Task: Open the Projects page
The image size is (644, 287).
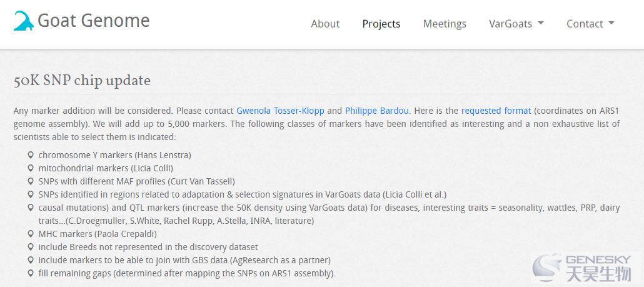Action: pos(381,24)
